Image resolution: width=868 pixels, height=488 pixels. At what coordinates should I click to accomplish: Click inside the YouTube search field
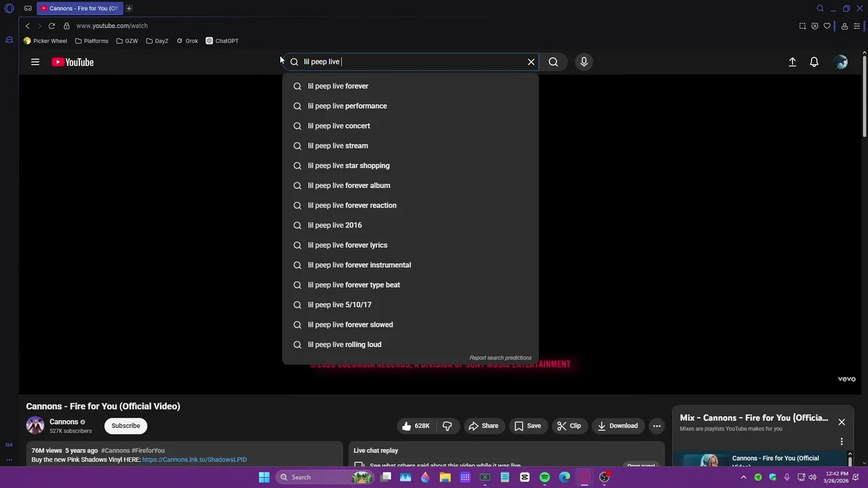click(x=410, y=62)
